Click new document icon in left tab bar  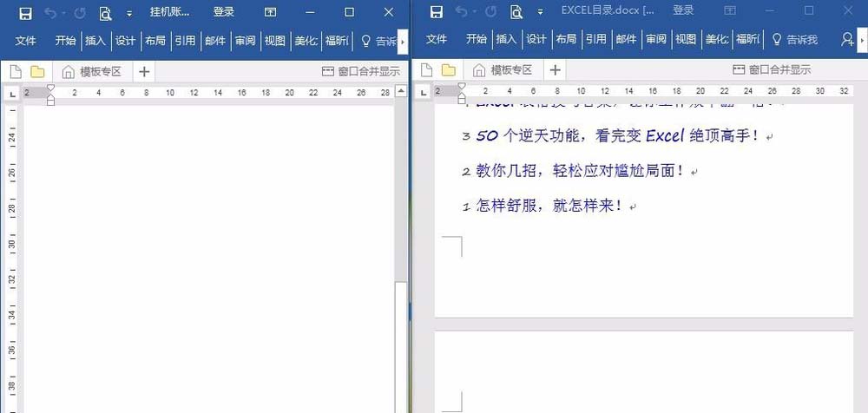(16, 71)
